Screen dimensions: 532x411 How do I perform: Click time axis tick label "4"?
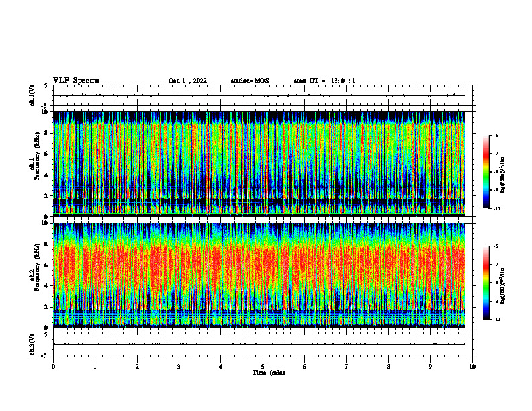[221, 367]
